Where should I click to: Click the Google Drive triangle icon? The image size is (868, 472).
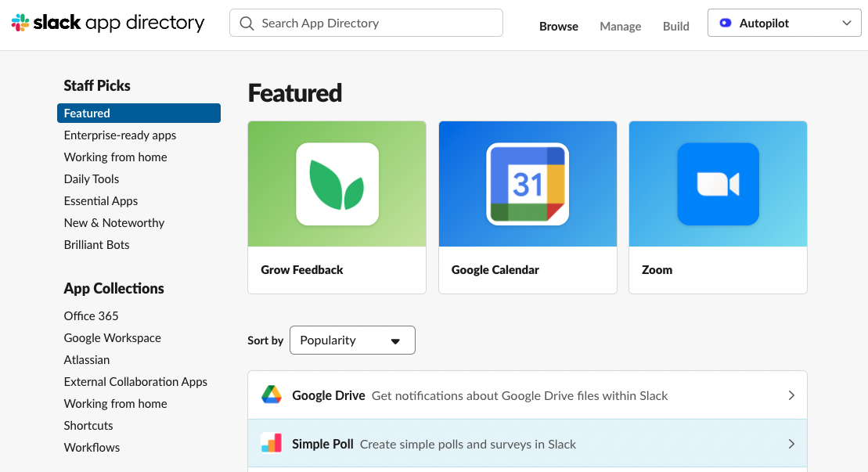(272, 395)
